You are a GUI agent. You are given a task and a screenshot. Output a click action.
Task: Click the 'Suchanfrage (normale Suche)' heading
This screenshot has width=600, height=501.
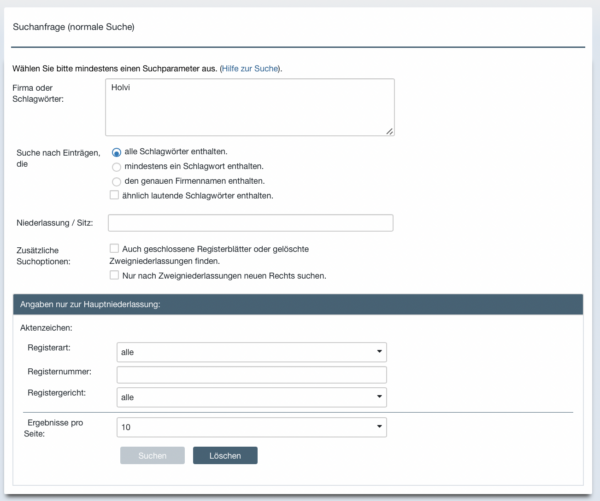pyautogui.click(x=73, y=27)
